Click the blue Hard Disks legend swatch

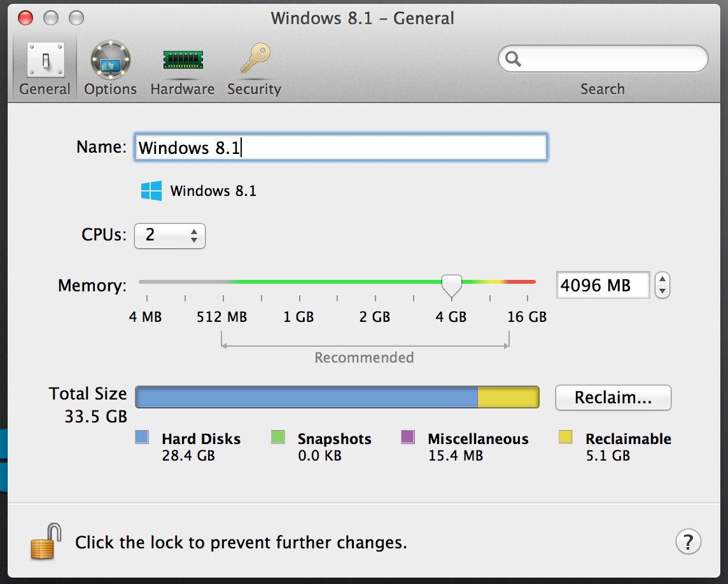(142, 437)
